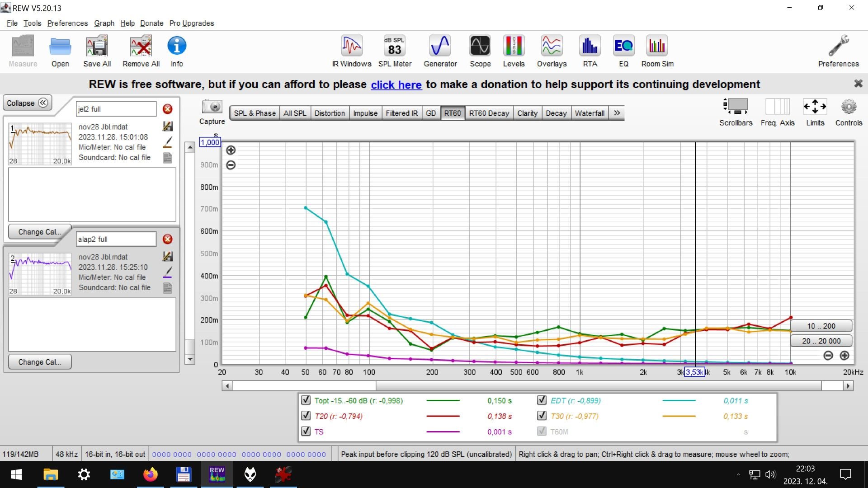Toggle the T20 trace checkbox
868x488 pixels.
tap(306, 416)
